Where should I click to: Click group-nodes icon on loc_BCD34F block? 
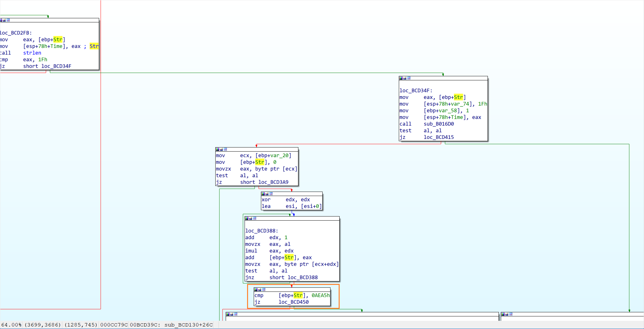(409, 78)
